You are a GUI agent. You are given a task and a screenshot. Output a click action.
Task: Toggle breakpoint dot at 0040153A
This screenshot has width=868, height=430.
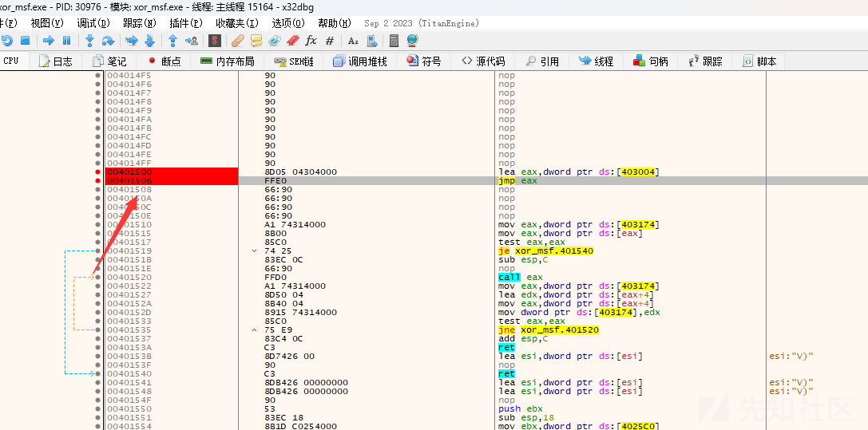(x=98, y=348)
